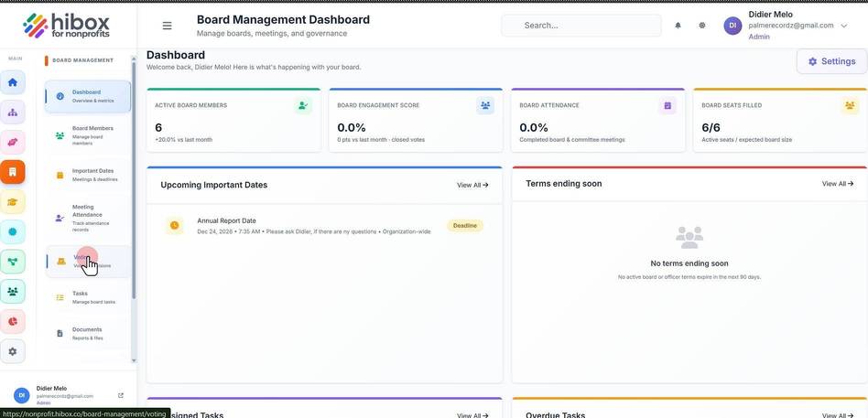Open the green workflow nodes sidebar icon

13,262
